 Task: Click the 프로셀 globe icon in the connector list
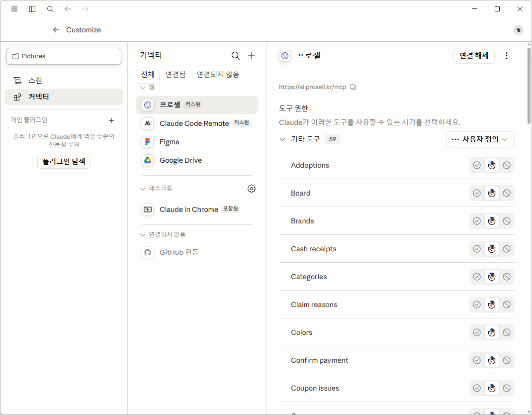tap(148, 105)
